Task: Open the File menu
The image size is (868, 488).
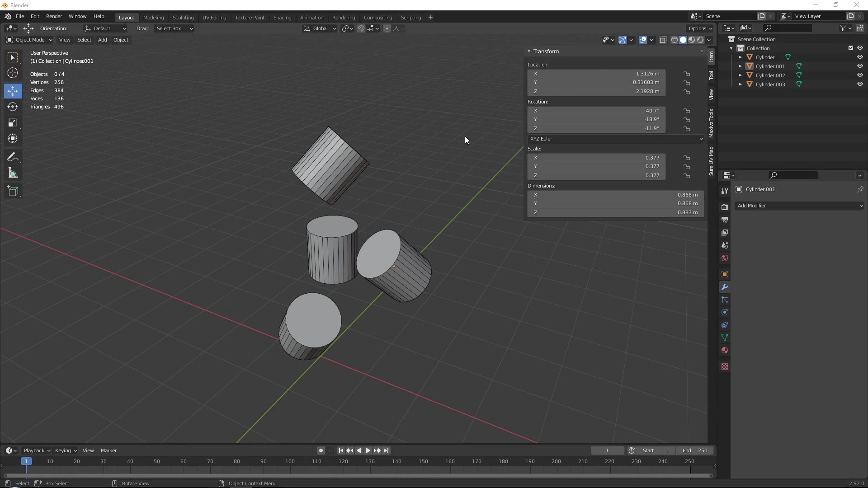Action: pyautogui.click(x=20, y=16)
